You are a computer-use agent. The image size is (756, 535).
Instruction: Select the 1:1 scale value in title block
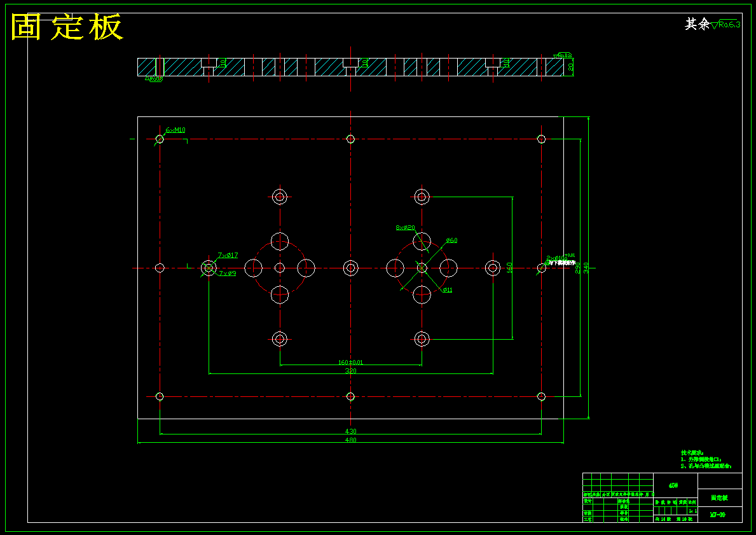[692, 510]
